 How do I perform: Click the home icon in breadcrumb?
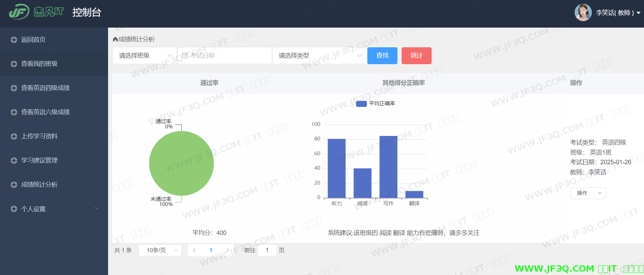coord(115,39)
